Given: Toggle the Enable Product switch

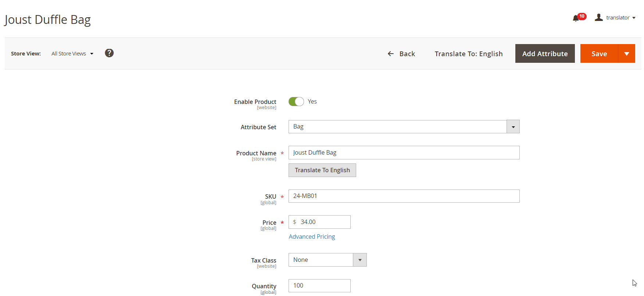Looking at the screenshot, I should click(296, 102).
